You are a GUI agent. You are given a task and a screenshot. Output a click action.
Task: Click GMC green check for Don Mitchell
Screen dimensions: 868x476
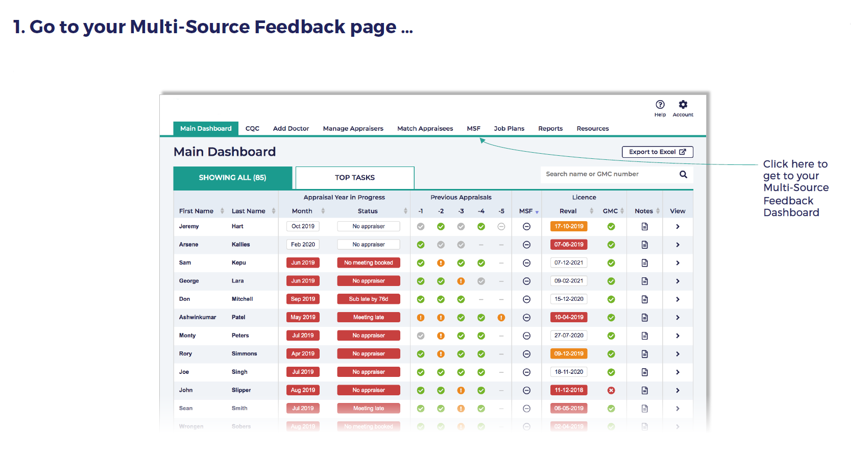point(611,300)
